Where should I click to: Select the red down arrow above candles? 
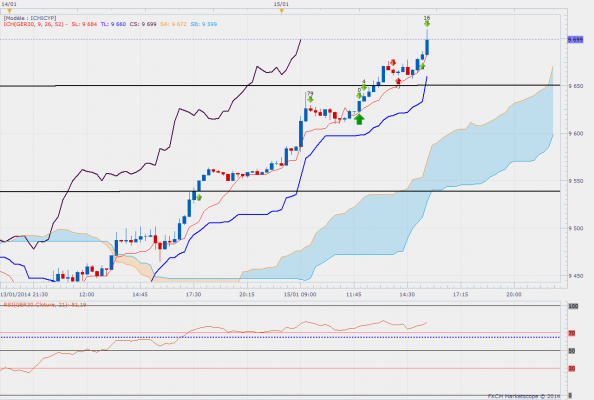pyautogui.click(x=393, y=62)
